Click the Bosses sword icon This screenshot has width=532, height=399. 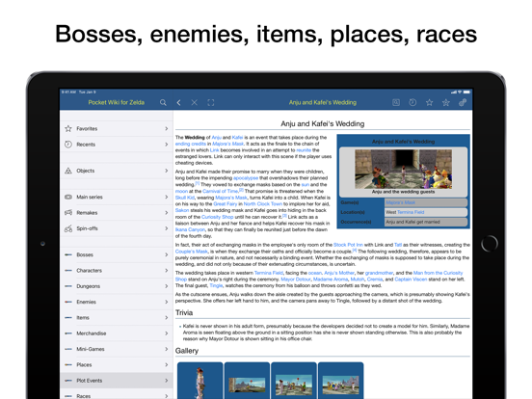[x=68, y=254]
